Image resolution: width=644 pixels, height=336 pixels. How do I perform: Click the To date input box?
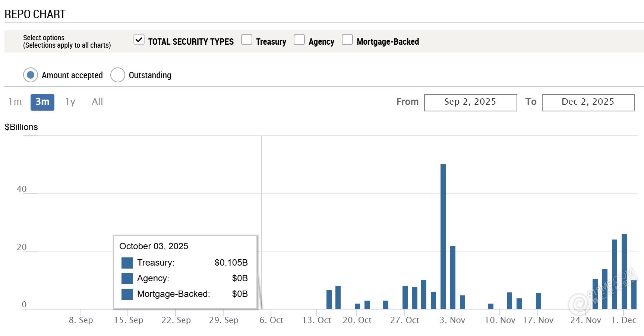[588, 102]
